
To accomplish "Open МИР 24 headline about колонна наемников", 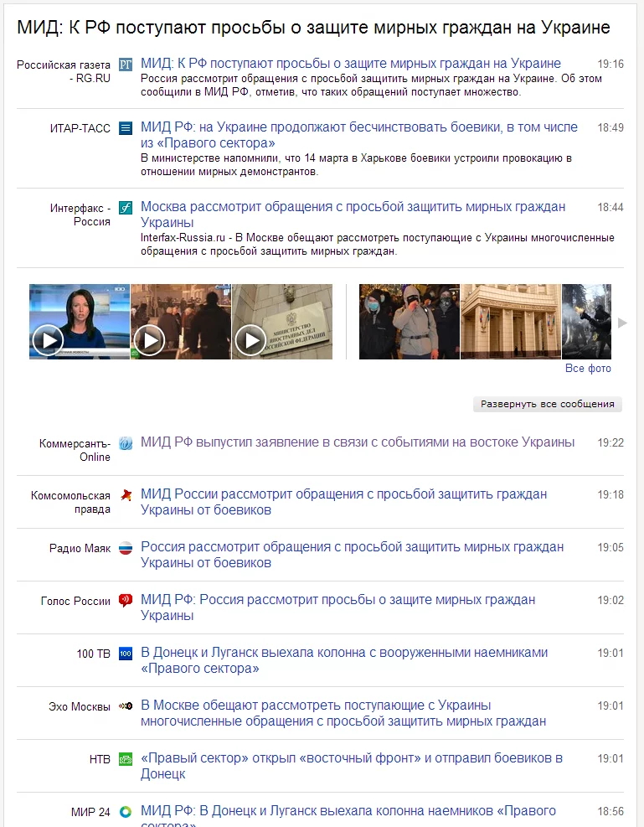I will tap(348, 815).
